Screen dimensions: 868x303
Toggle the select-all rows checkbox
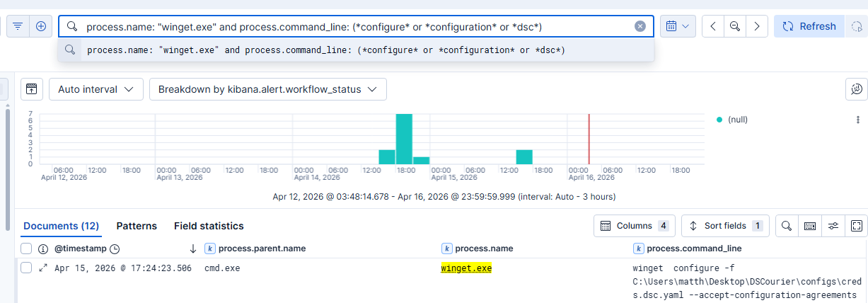pyautogui.click(x=26, y=248)
